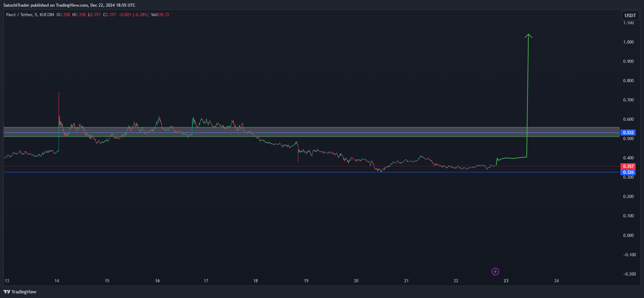This screenshot has height=298, width=644.
Task: Click the Parcl / Tether symbol title
Action: click(x=30, y=15)
